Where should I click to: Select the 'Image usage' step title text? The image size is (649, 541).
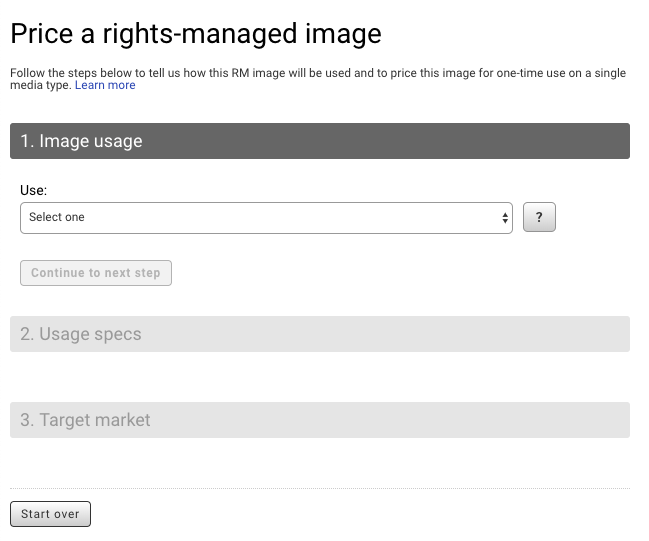91,141
